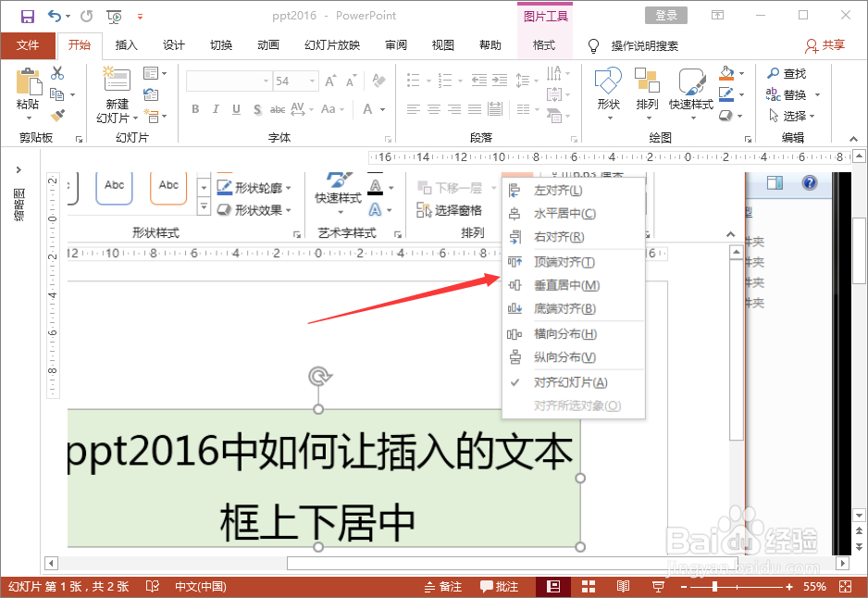Image resolution: width=868 pixels, height=598 pixels.
Task: Select Align Right (右对齐) from menu
Action: pyautogui.click(x=574, y=237)
